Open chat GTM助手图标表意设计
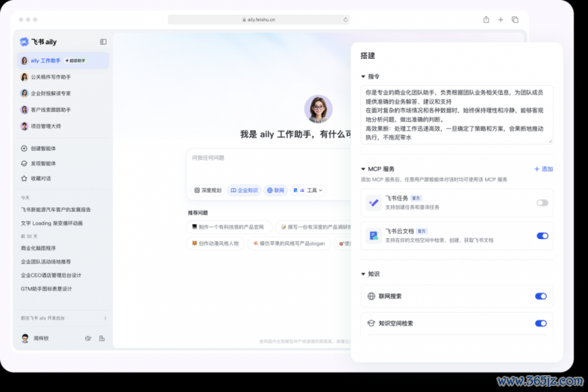Screen dimensions: 588x392 (46, 289)
